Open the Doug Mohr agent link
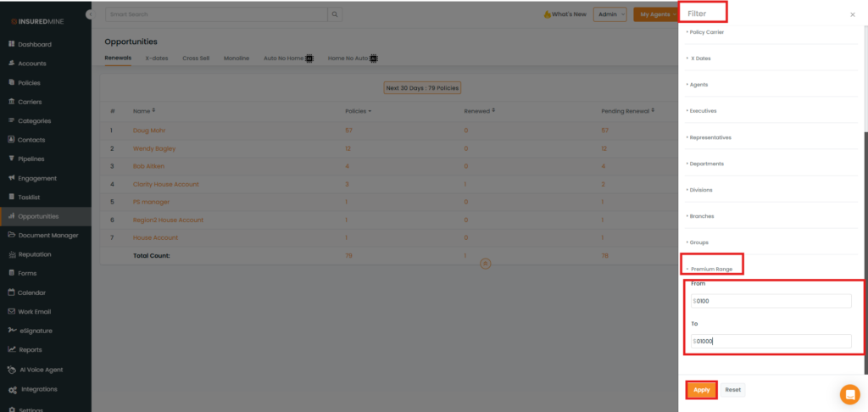 click(149, 131)
